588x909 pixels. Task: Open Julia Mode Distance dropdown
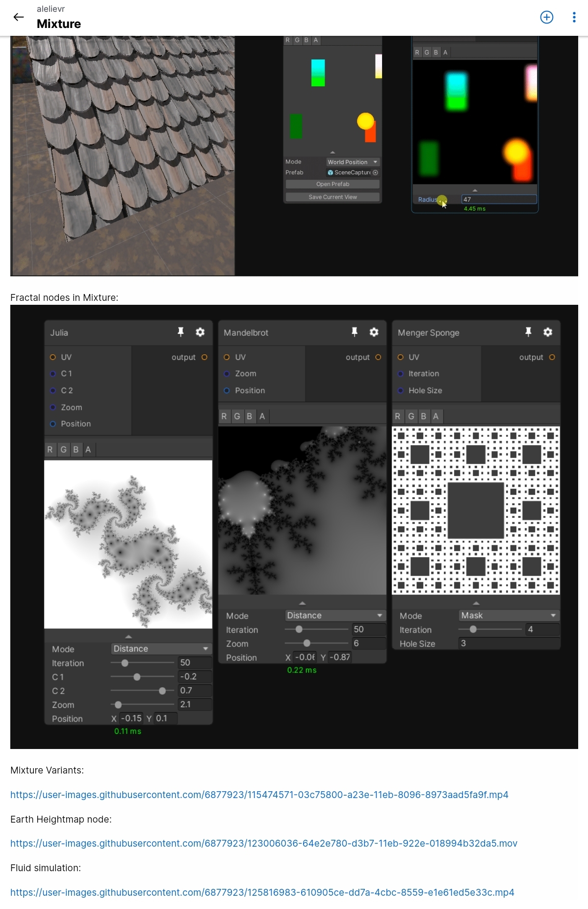[161, 649]
